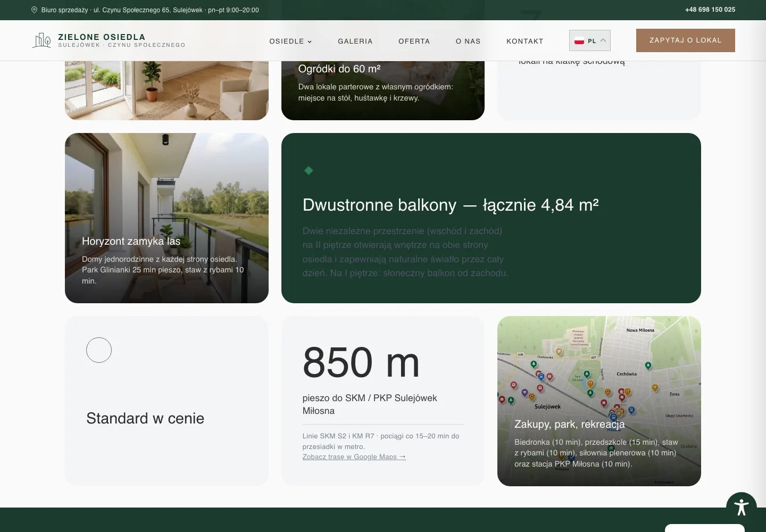Open Zobacz trasę w Google Maps link
The height and width of the screenshot is (532, 766).
354,456
